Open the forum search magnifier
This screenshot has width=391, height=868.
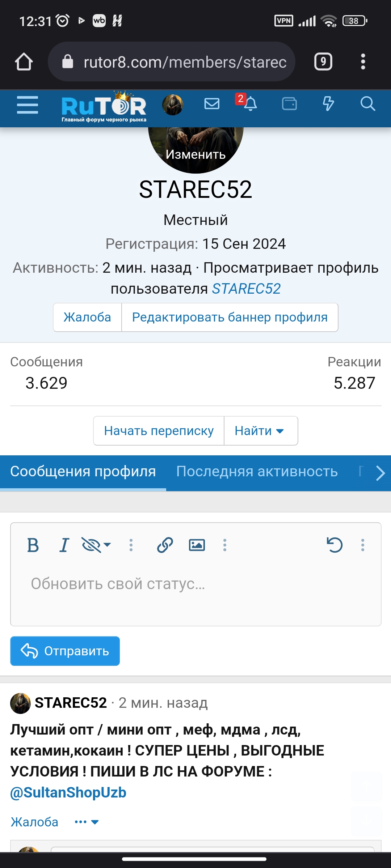367,104
